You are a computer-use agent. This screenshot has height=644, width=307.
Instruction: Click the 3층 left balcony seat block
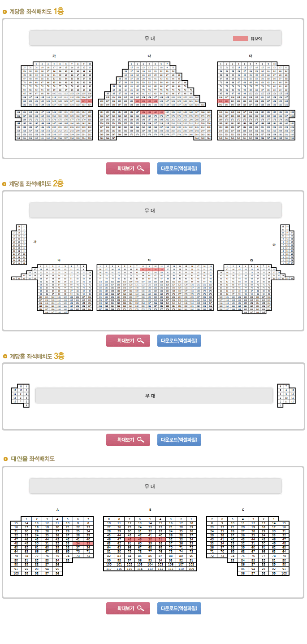tap(21, 396)
